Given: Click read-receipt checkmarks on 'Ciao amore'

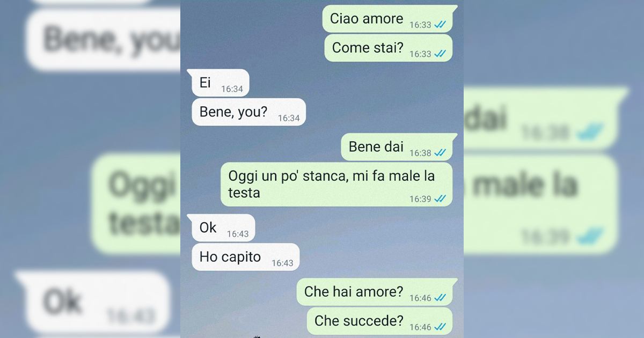Looking at the screenshot, I should pyautogui.click(x=441, y=25).
